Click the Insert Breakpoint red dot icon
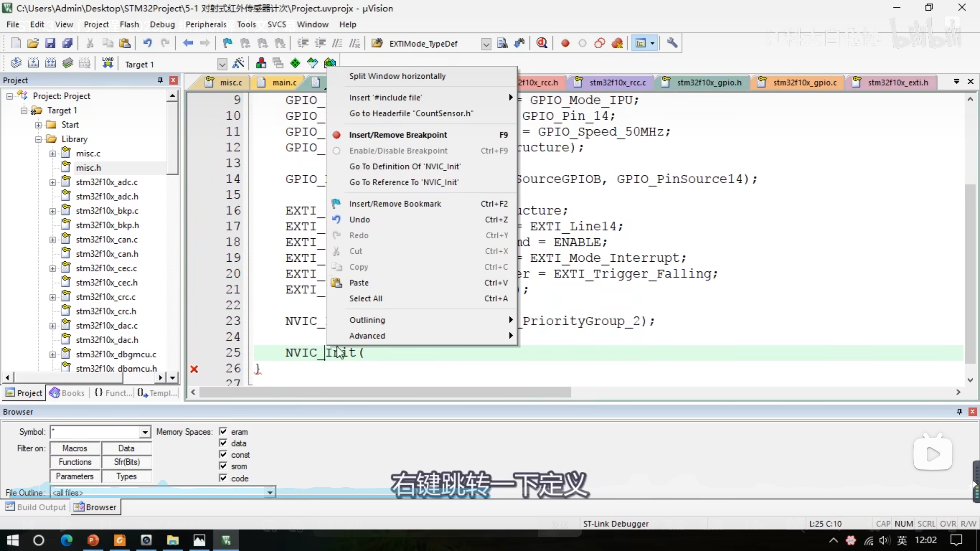980x551 pixels. [565, 43]
